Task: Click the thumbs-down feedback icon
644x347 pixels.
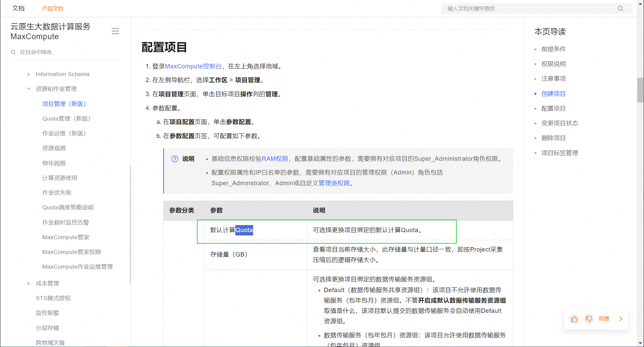Action: click(589, 319)
